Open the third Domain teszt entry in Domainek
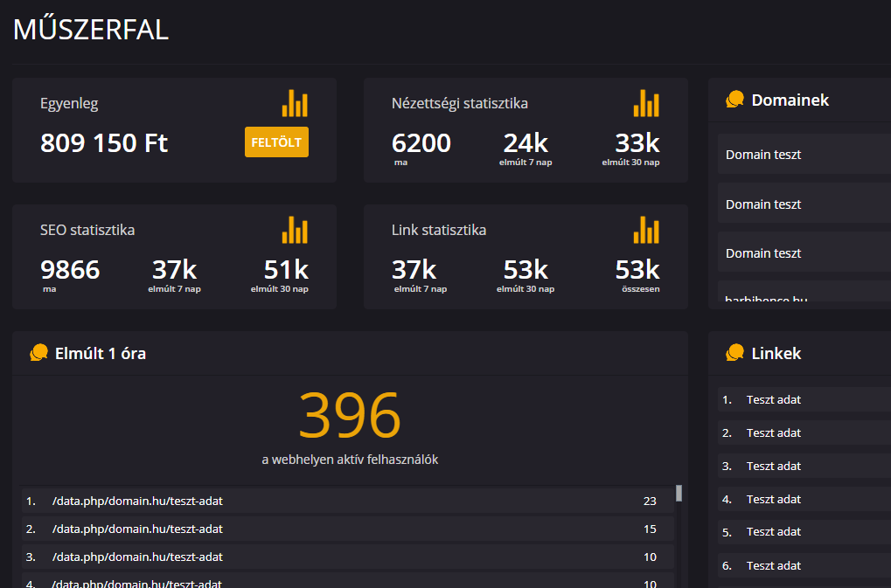 coord(804,252)
